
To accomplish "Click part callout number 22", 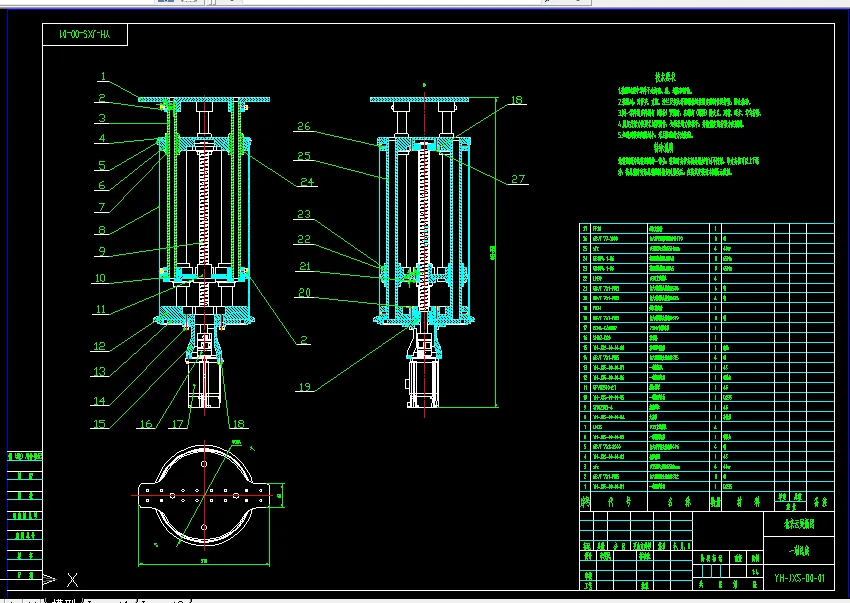I will [x=304, y=239].
